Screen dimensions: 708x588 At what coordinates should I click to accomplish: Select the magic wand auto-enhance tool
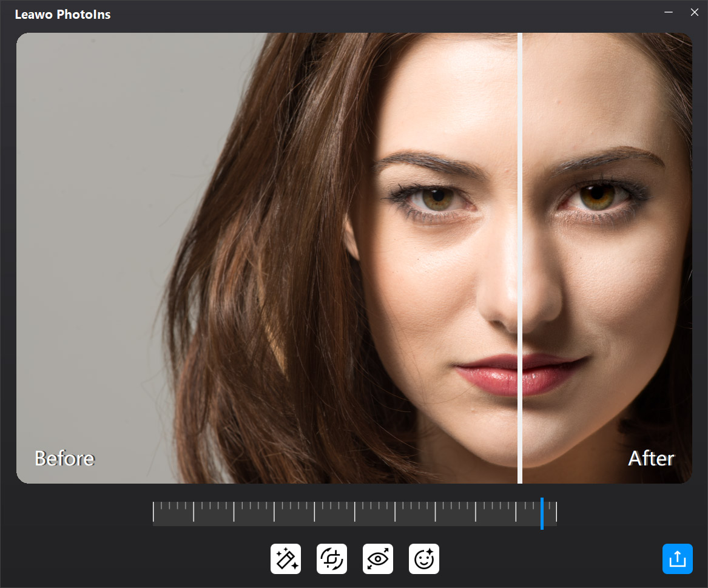click(x=285, y=559)
